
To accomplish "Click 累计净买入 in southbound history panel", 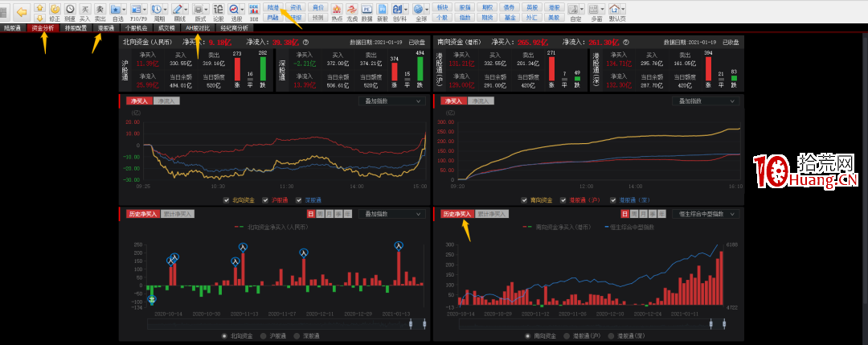I will point(492,214).
